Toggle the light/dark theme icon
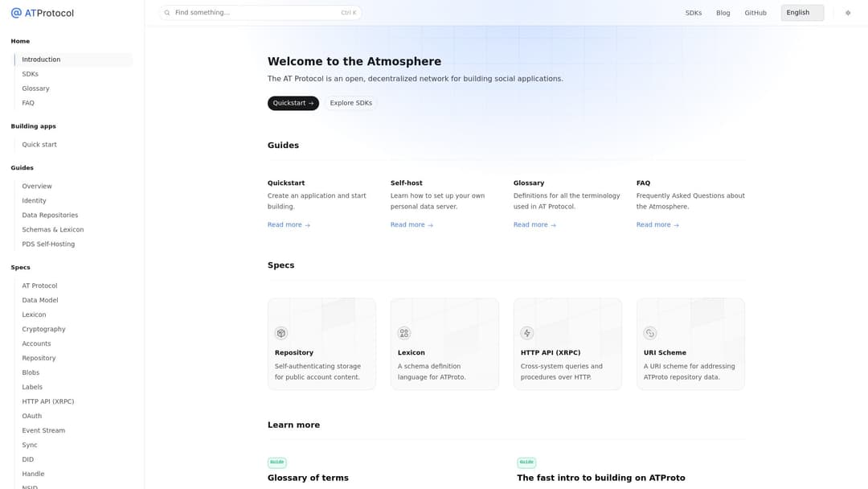The height and width of the screenshot is (489, 868). click(x=848, y=13)
